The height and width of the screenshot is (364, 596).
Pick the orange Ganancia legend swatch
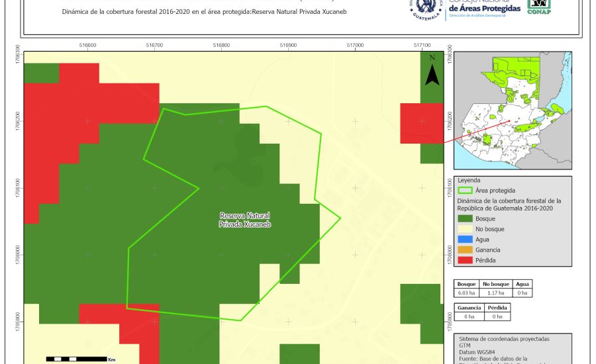pos(466,250)
